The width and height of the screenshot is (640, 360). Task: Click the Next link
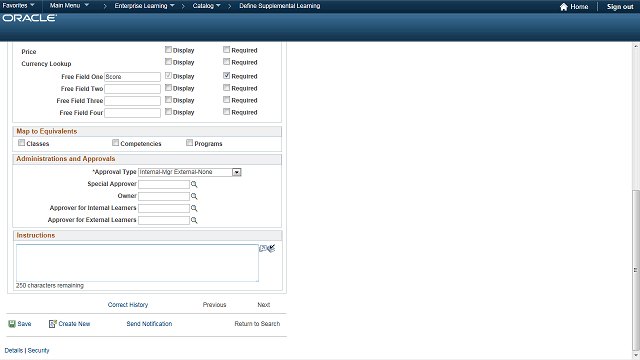point(264,305)
